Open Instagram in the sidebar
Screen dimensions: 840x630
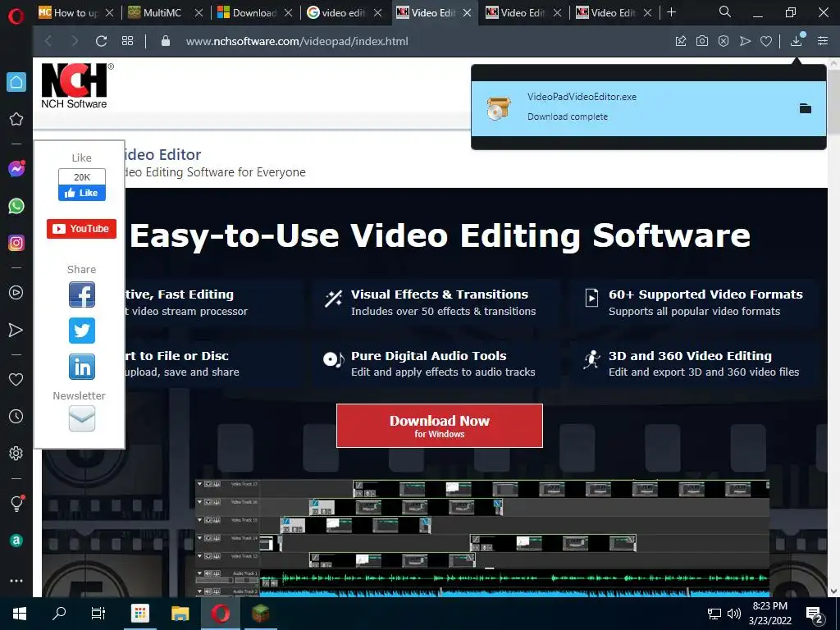coord(16,243)
